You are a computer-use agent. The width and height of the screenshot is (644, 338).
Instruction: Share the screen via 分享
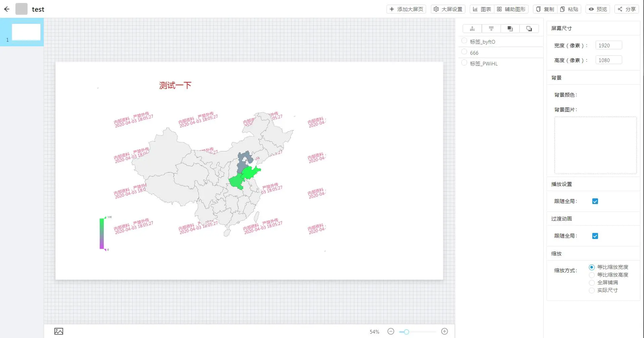(x=627, y=9)
